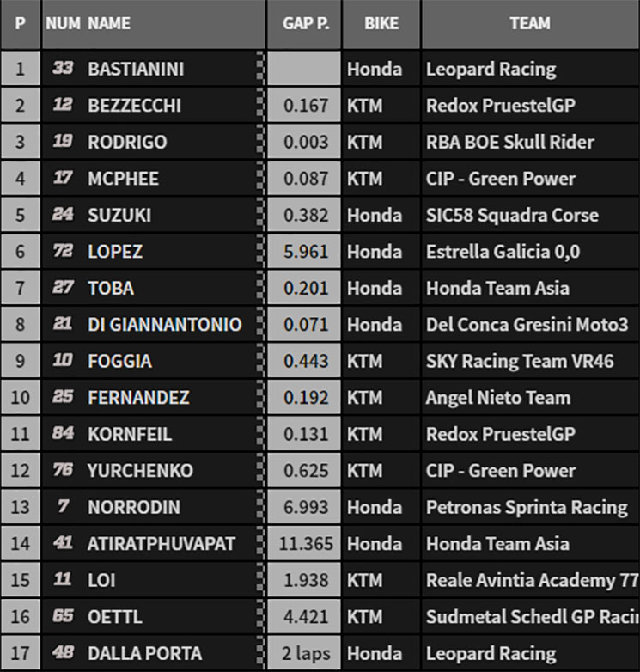Select the Angel Nieto Team entry
640x672 pixels.
click(x=497, y=398)
